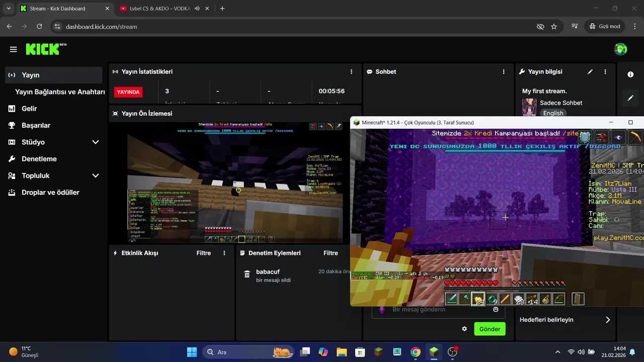
Task: Select the golden apple hotbar slot in Minecraft
Action: (478, 299)
